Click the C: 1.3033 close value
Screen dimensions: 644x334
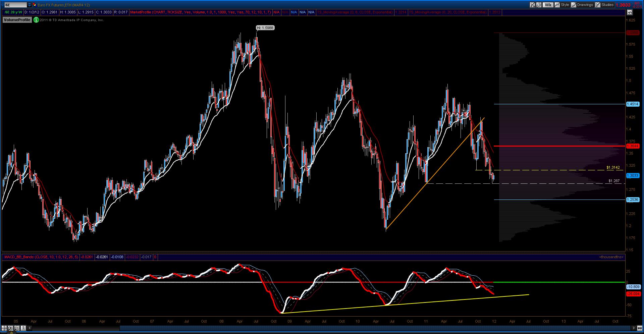pyautogui.click(x=104, y=12)
